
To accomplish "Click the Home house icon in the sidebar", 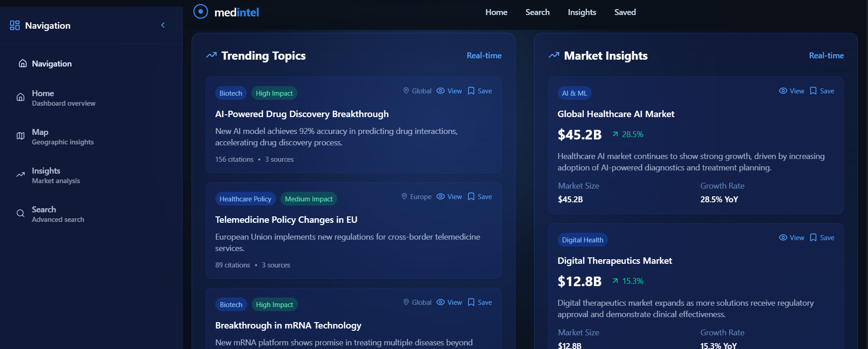I will click(21, 97).
